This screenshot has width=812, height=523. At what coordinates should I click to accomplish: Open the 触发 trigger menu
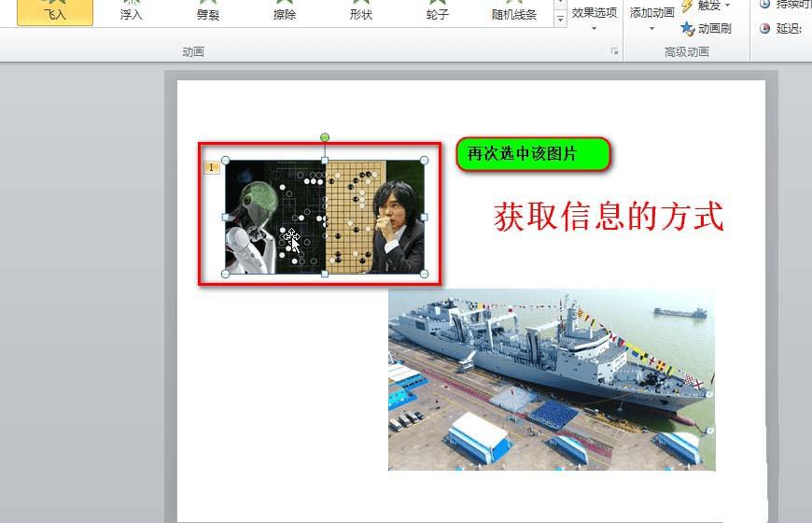tap(706, 6)
